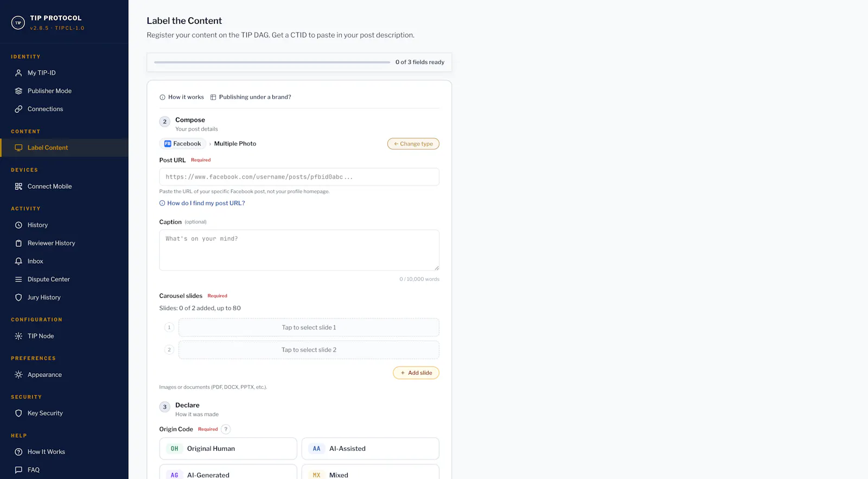Viewport: 868px width, 479px height.
Task: Click the How It Works help icon
Action: click(x=18, y=452)
